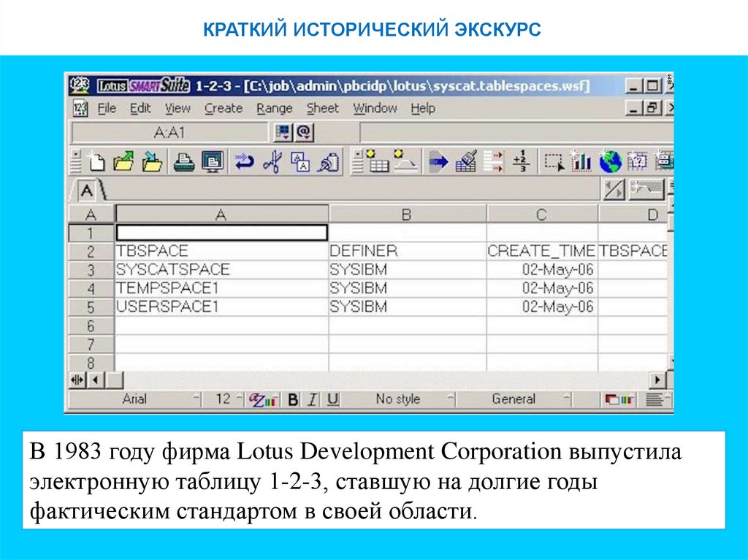Open the Edit menu

pyautogui.click(x=140, y=109)
